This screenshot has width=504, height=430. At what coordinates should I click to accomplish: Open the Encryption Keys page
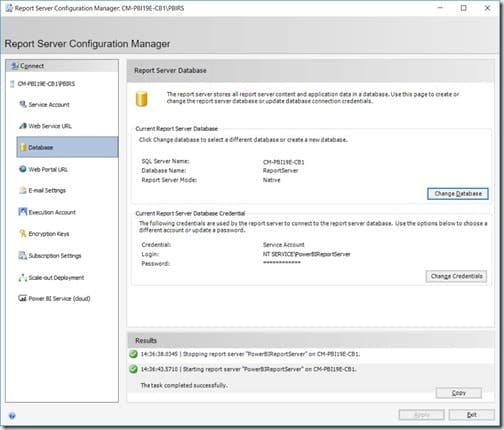[x=49, y=234]
